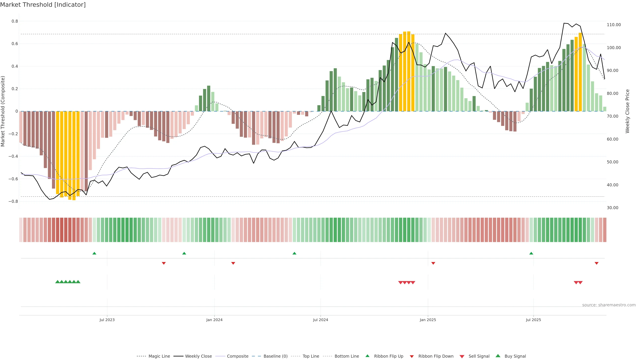The image size is (644, 362).
Task: Click red Ribbon Flip Down legend triangle
Action: 412,356
